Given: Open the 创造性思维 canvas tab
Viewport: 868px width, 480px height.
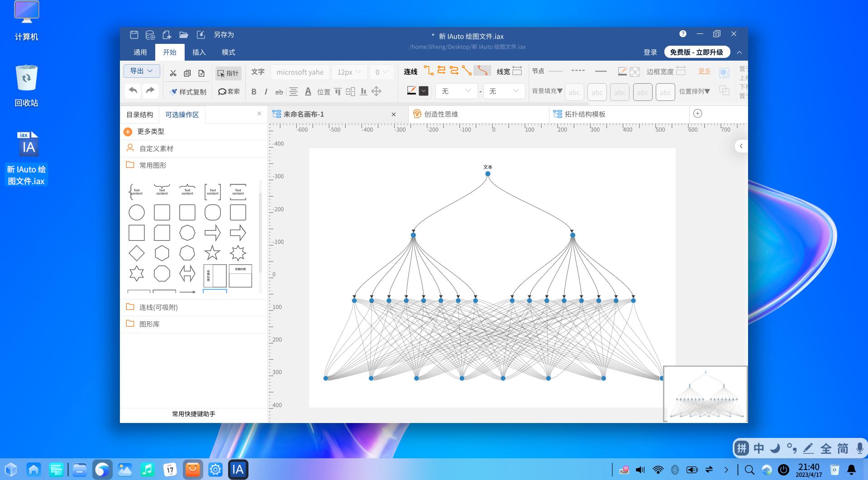Looking at the screenshot, I should coord(441,114).
